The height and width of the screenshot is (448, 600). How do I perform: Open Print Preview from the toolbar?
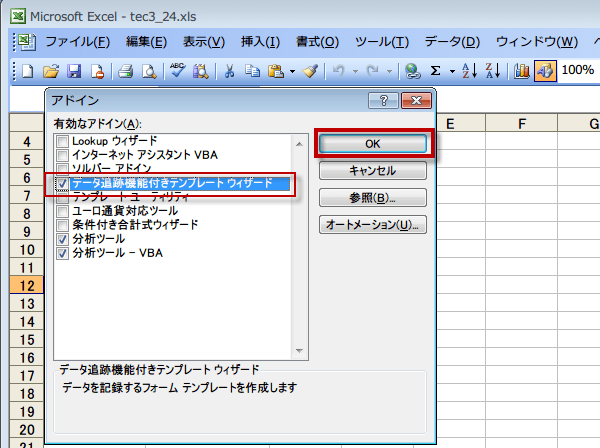(149, 71)
